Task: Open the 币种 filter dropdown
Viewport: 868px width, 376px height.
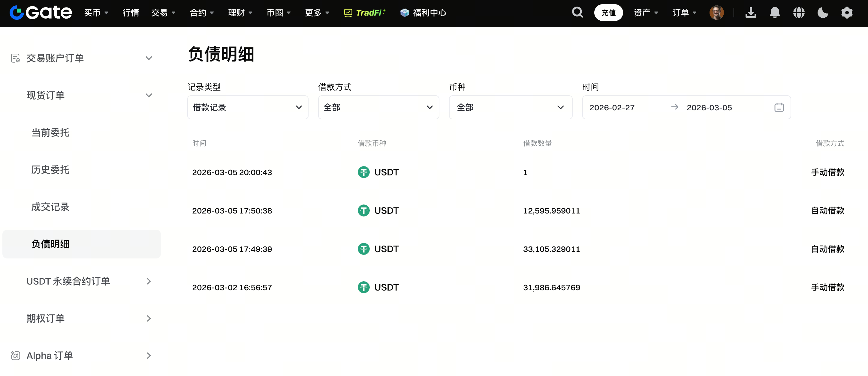Action: point(511,107)
